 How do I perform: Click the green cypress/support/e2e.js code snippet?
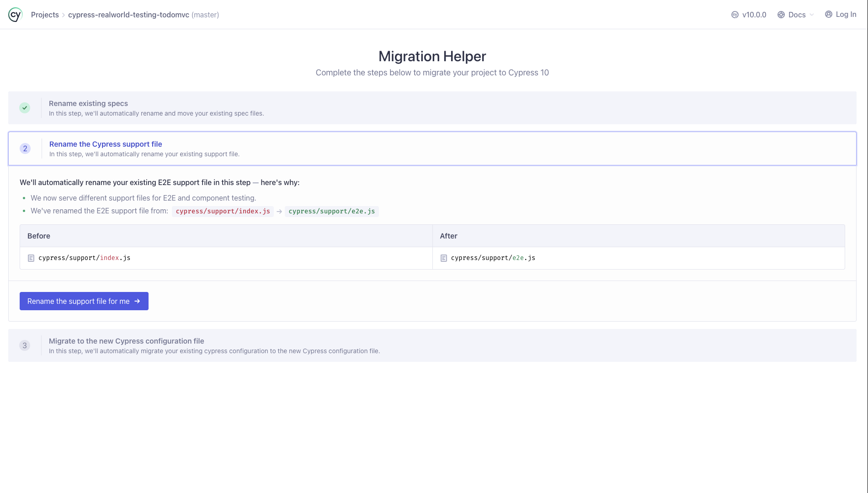(332, 211)
